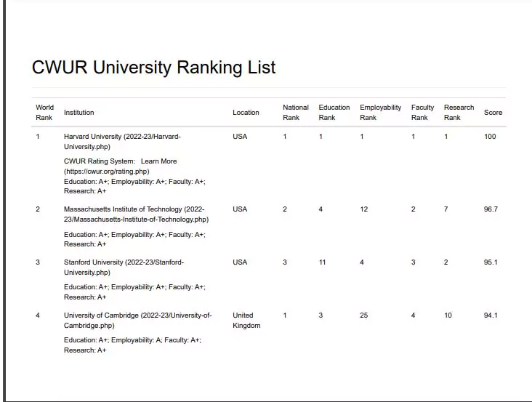Click research rank 2 in Stanford row
This screenshot has height=402, width=532.
[446, 262]
